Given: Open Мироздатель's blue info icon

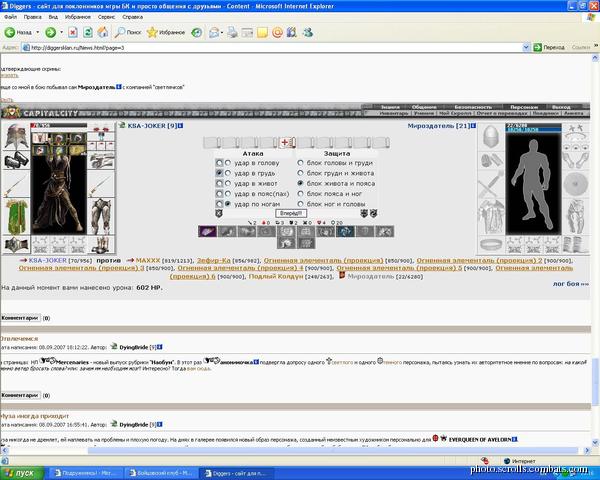Looking at the screenshot, I should 473,126.
